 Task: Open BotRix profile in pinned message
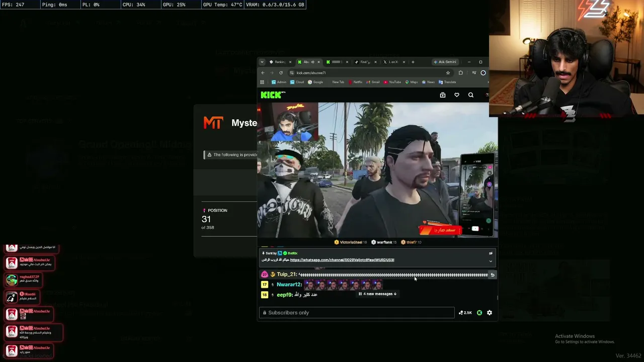(x=292, y=253)
